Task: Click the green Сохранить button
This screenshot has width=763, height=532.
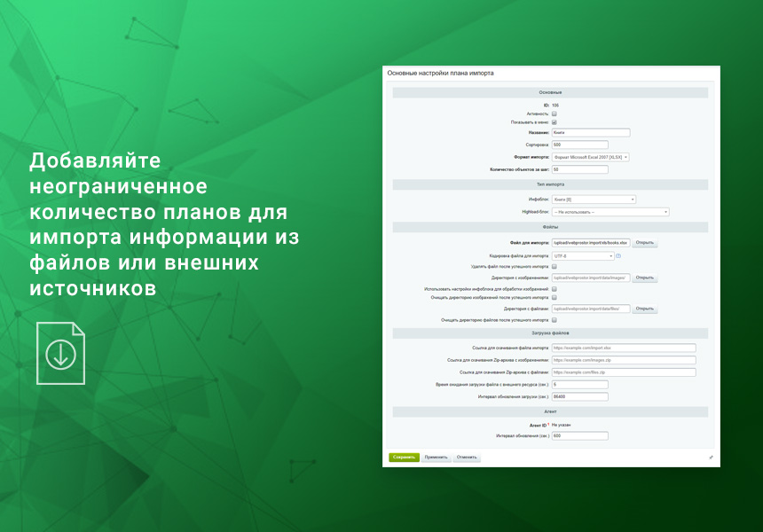Action: (405, 457)
